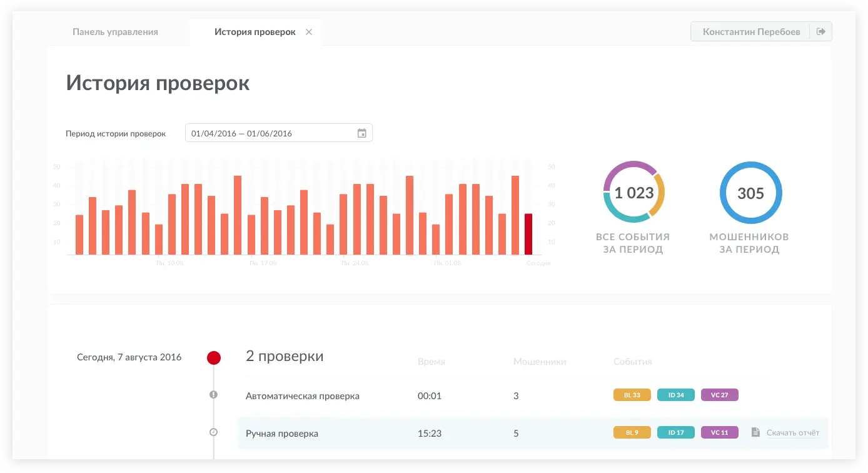
Task: Select the clock marker for Ручная проверка
Action: [214, 432]
